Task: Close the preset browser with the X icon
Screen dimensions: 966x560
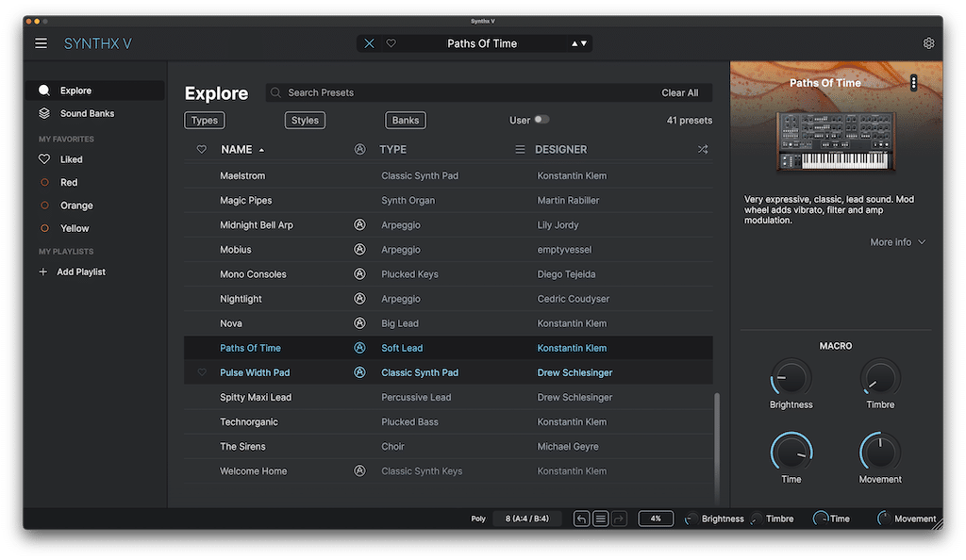Action: [x=369, y=43]
